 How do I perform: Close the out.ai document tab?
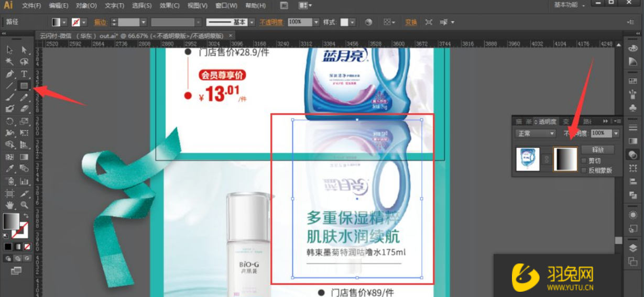[x=230, y=36]
